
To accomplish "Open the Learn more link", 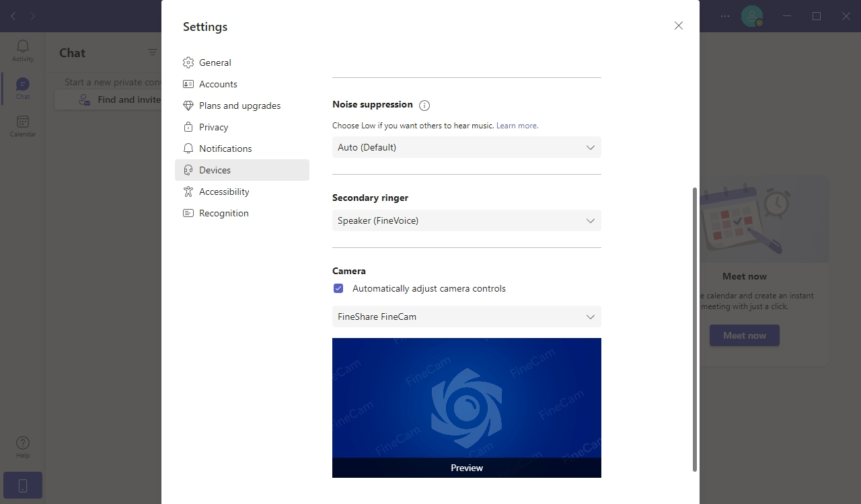I will (x=517, y=126).
